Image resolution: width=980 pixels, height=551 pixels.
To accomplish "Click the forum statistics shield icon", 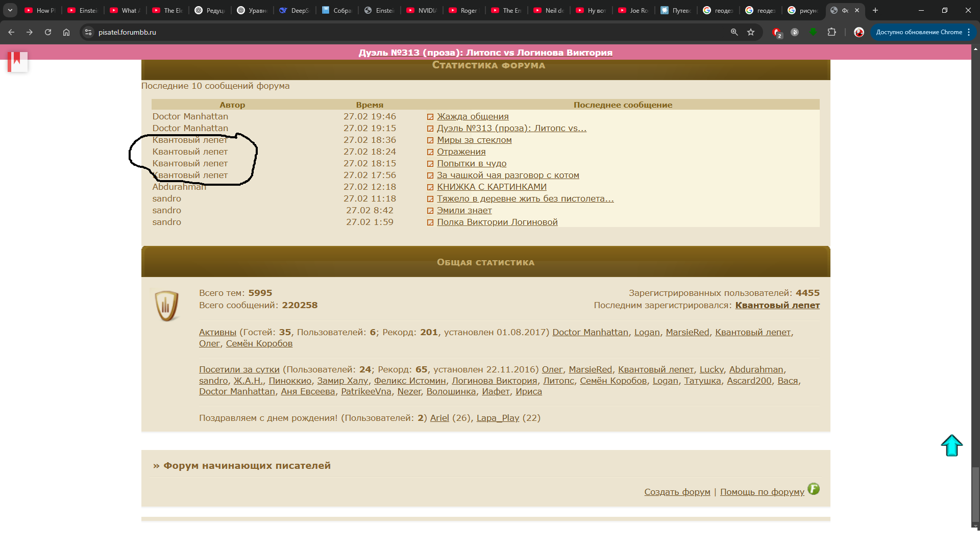I will [166, 306].
